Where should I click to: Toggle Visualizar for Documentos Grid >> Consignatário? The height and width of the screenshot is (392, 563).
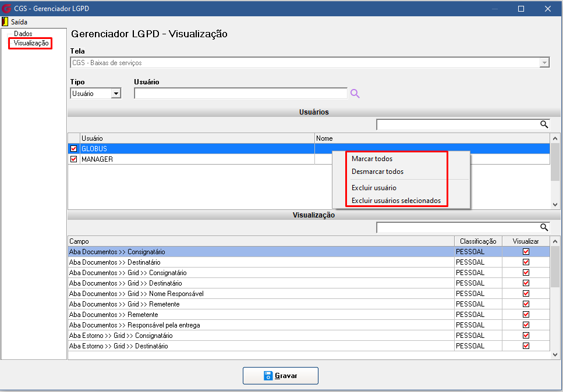pos(526,273)
